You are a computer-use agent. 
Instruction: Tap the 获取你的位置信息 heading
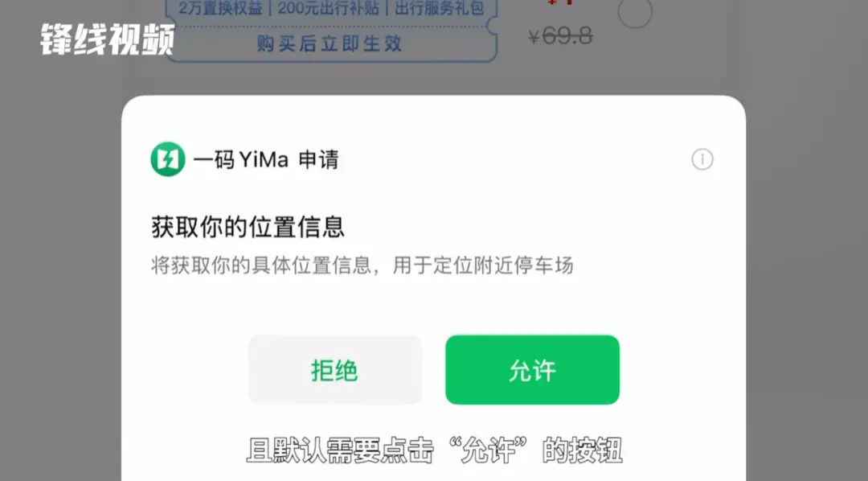(248, 227)
